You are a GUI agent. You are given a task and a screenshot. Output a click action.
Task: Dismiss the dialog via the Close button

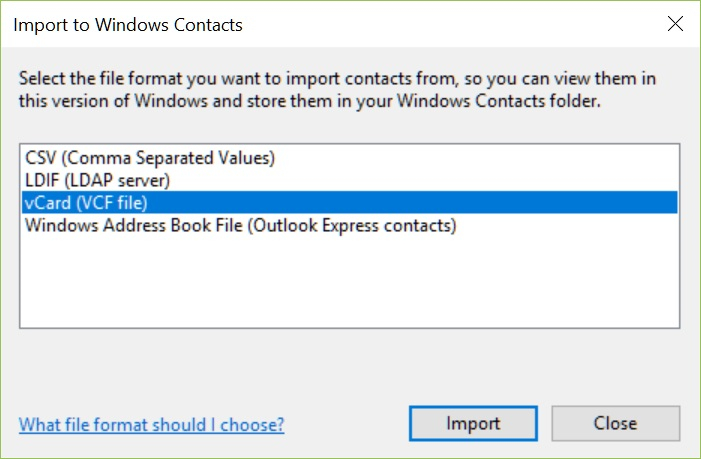[x=615, y=423]
